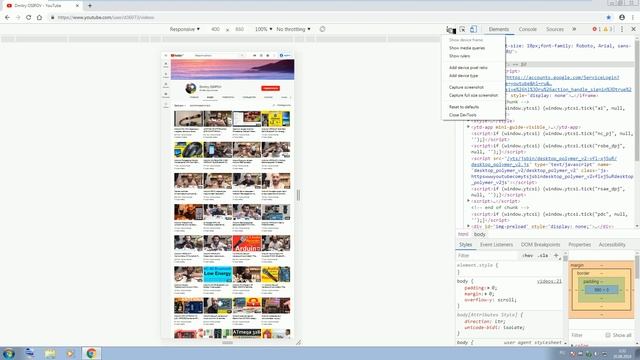640x360 pixels.
Task: Open YouTube hamburger guide menu
Action: click(166, 56)
